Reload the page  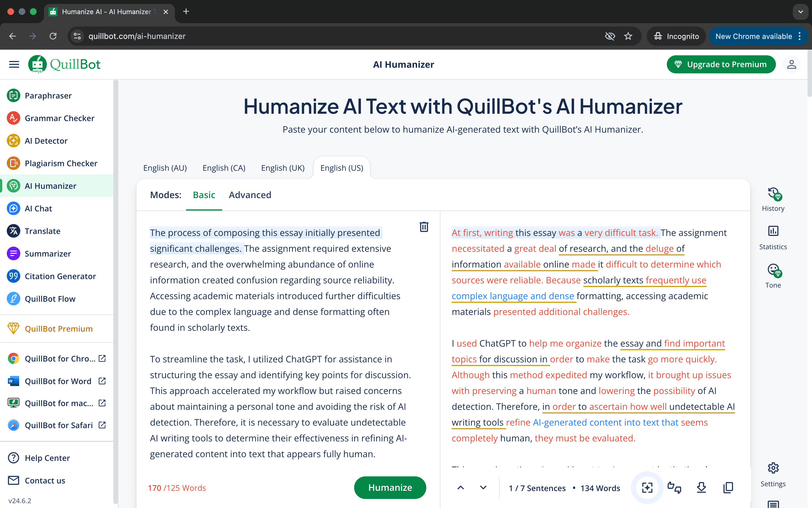[53, 36]
